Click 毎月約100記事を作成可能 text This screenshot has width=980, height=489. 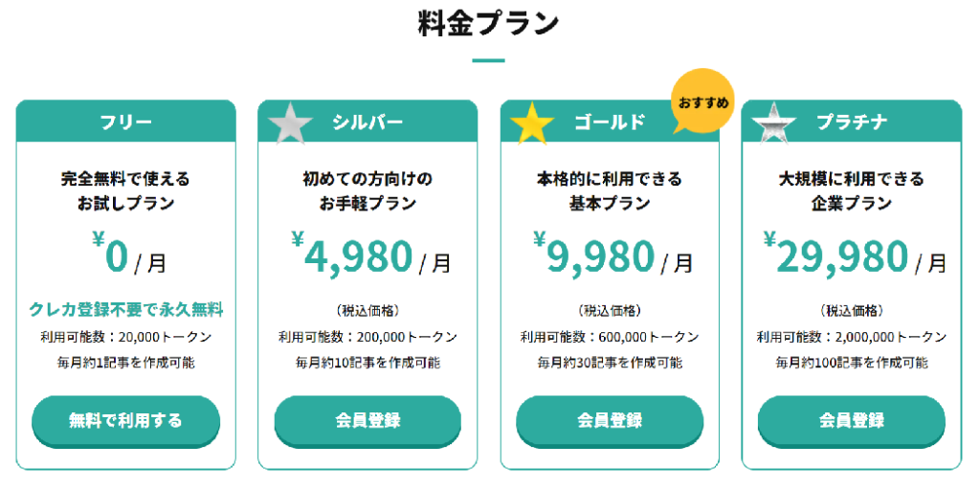[x=851, y=362]
